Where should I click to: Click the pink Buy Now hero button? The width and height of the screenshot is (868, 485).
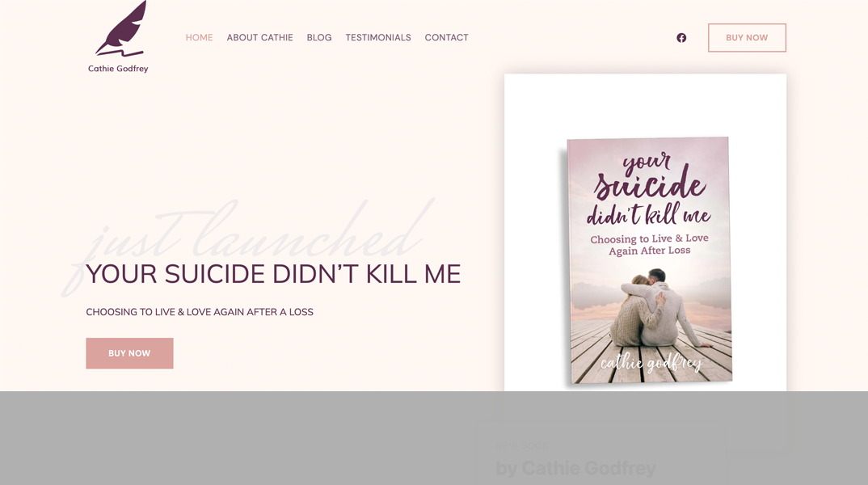click(129, 353)
